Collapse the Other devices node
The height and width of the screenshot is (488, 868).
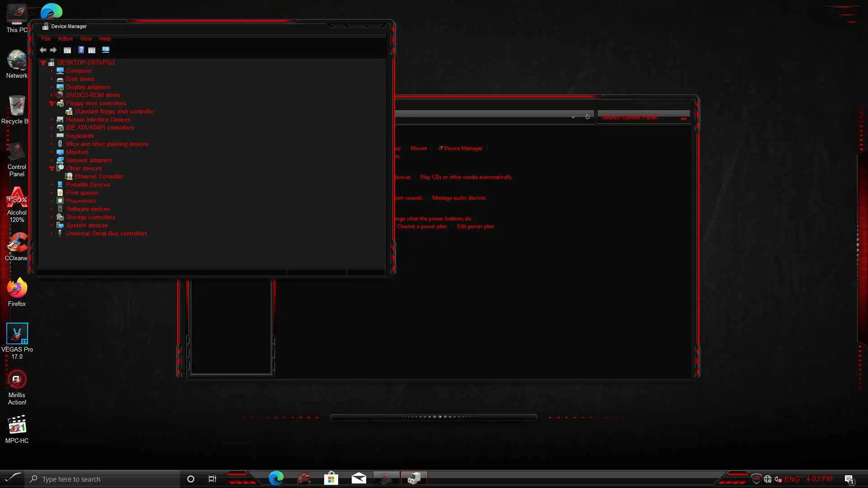coord(52,169)
